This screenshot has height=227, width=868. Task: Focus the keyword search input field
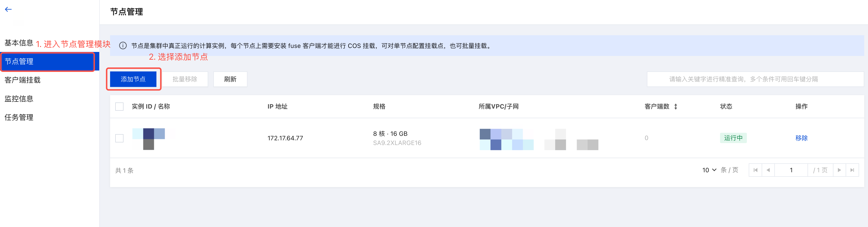click(755, 79)
